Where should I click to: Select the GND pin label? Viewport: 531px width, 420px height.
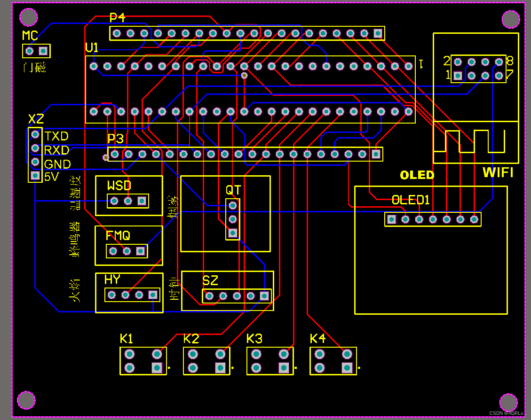(x=57, y=164)
